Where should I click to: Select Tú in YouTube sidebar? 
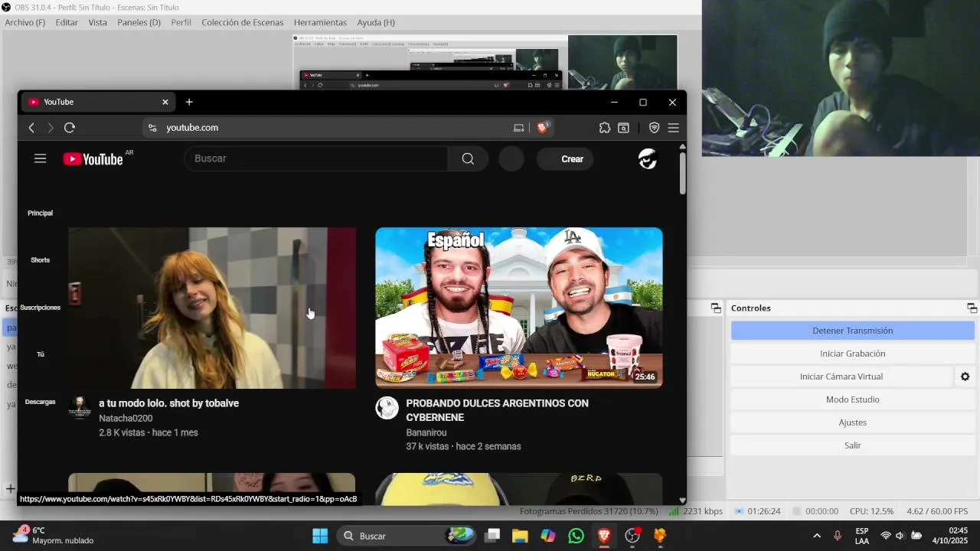tap(40, 354)
